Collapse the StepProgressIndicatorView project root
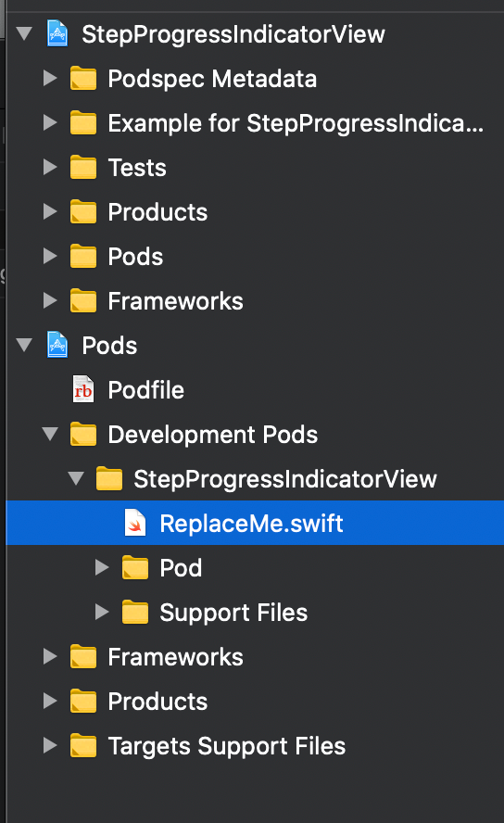The height and width of the screenshot is (823, 504). coord(24,34)
